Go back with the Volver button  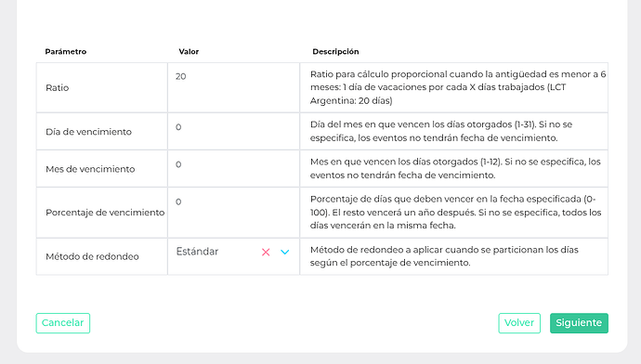click(519, 323)
